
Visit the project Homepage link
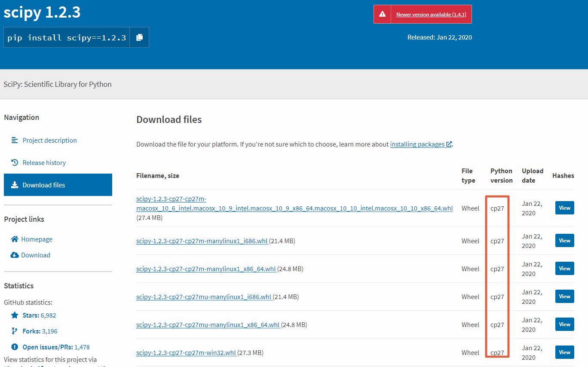[x=37, y=239]
